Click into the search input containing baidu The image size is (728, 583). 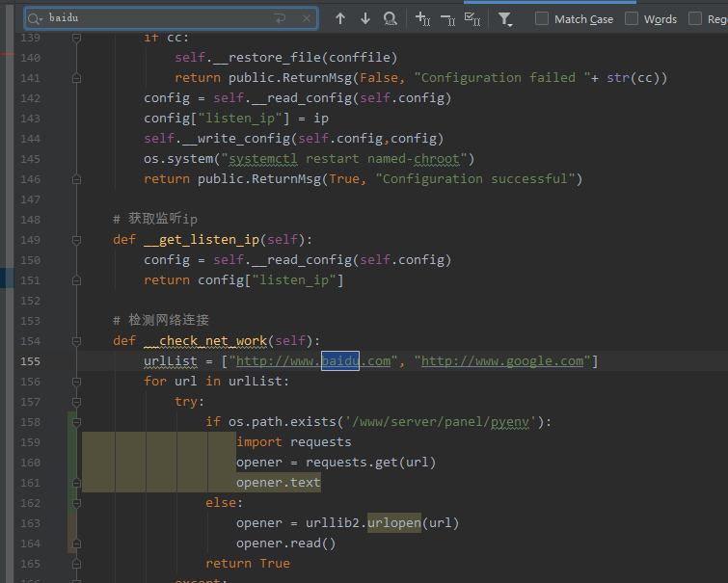click(x=154, y=18)
